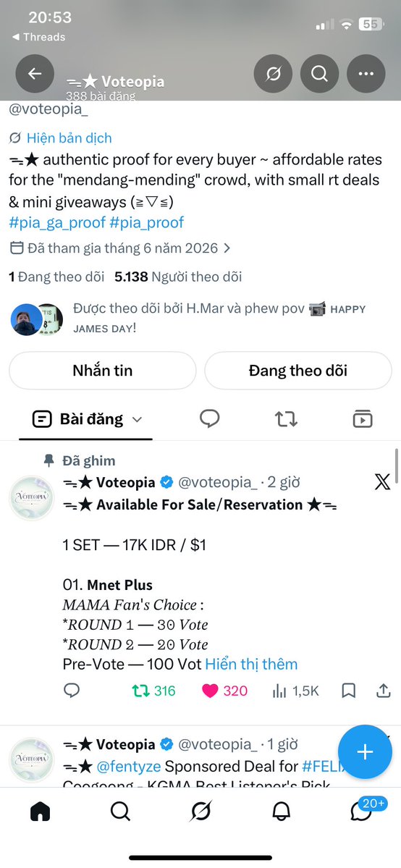This screenshot has width=401, height=868.
Task: Open the #pia_ga_proof hashtag
Action: coord(57,222)
